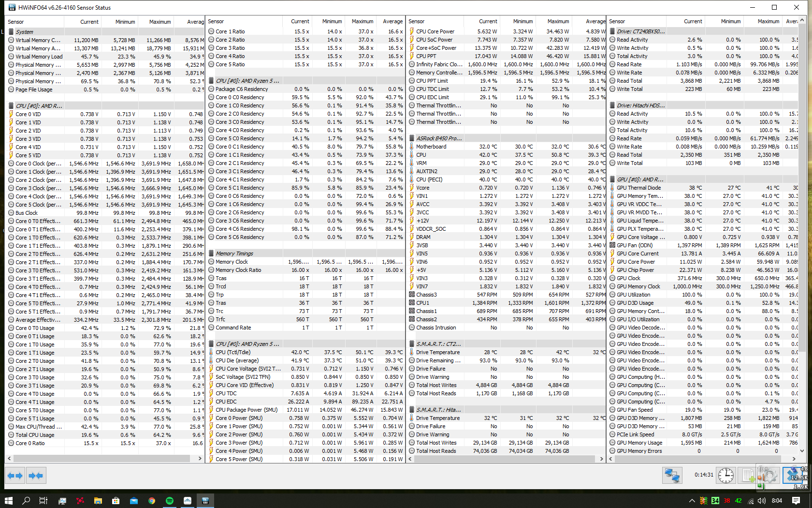
Task: Open sensor settings gear button
Action: tap(769, 476)
